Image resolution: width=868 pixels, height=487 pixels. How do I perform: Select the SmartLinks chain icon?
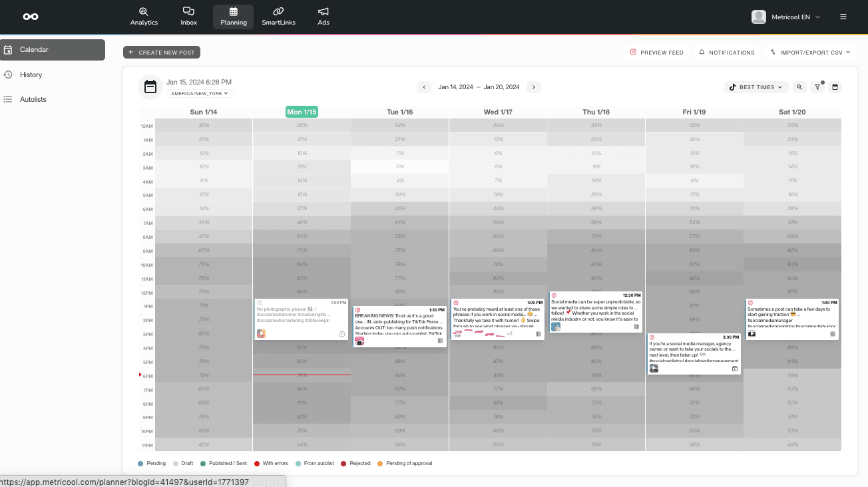pyautogui.click(x=278, y=16)
